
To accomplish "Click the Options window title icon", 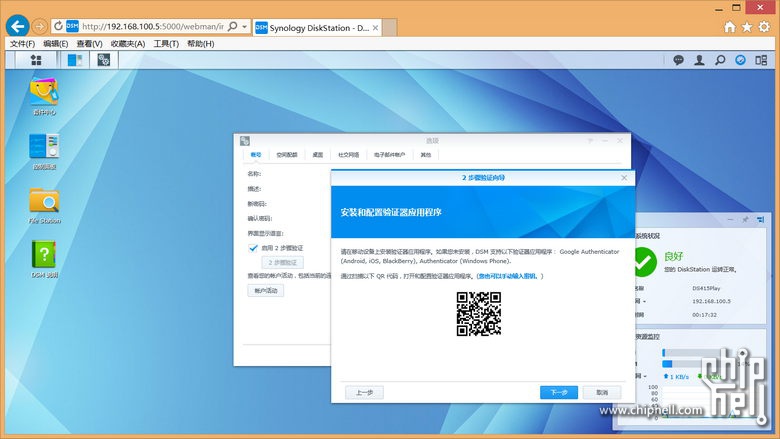I will 244,141.
